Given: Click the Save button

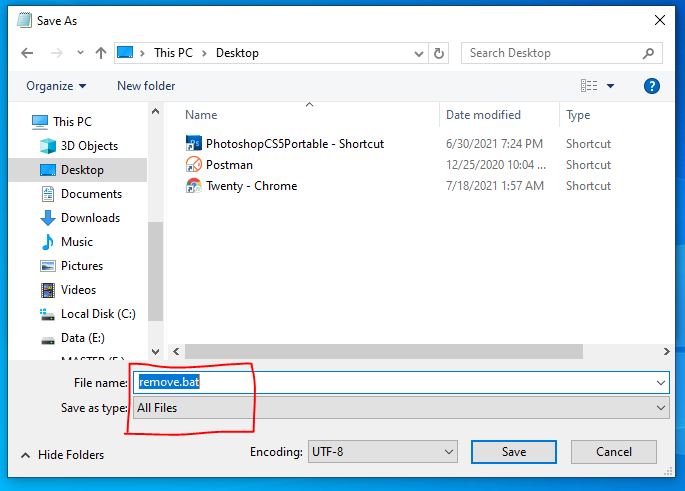Looking at the screenshot, I should click(x=514, y=452).
